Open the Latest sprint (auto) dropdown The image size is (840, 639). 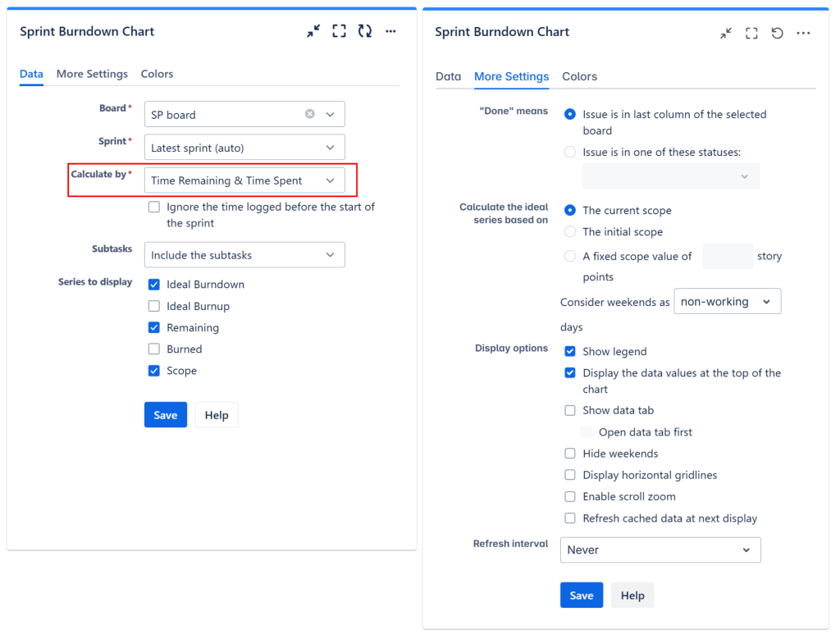coord(244,148)
